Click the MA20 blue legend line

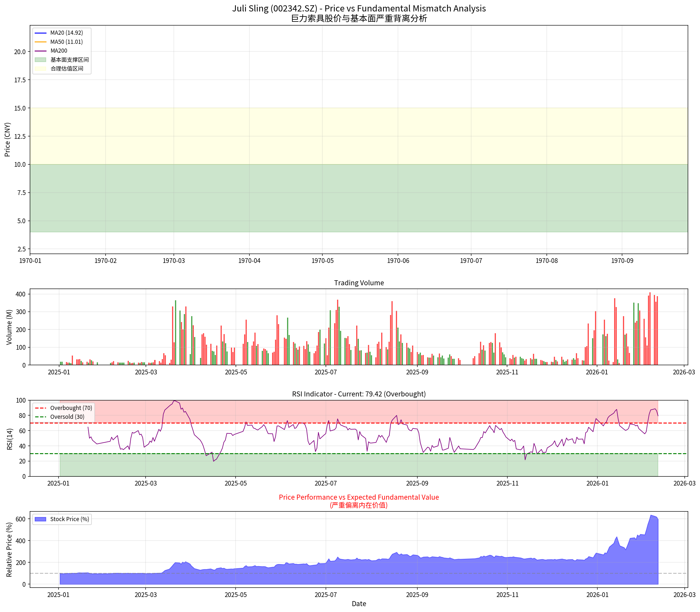(x=41, y=33)
